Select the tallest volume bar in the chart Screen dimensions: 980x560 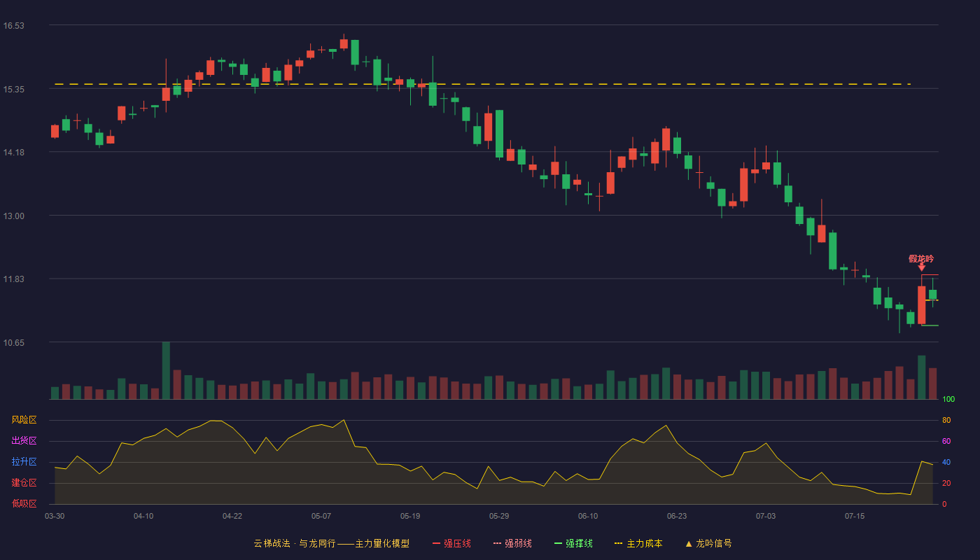coord(166,370)
